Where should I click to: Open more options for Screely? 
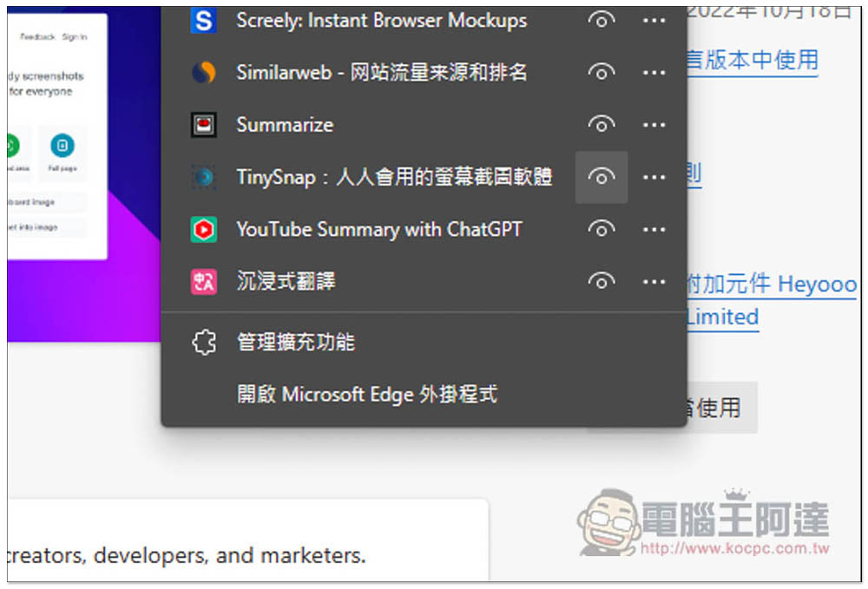(654, 21)
